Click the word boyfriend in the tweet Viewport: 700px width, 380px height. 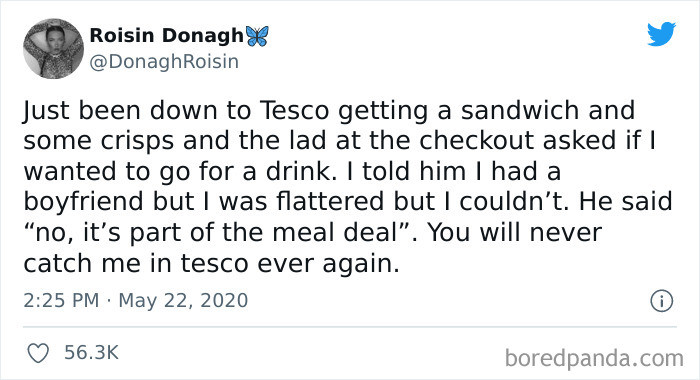[83, 202]
